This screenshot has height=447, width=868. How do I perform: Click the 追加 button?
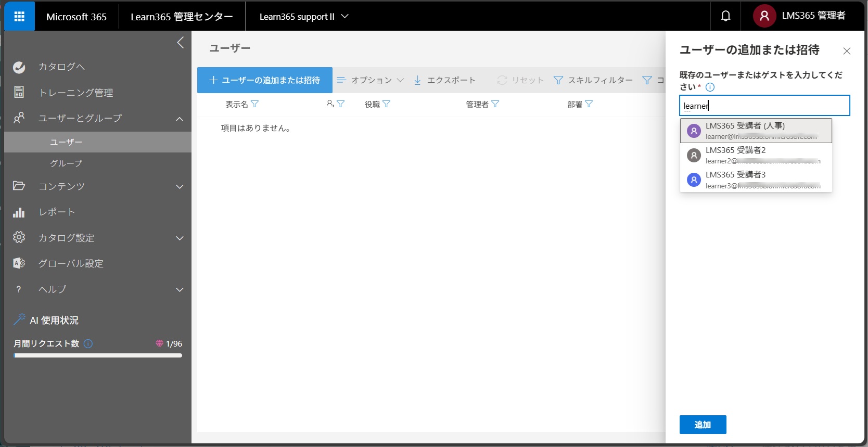click(703, 425)
